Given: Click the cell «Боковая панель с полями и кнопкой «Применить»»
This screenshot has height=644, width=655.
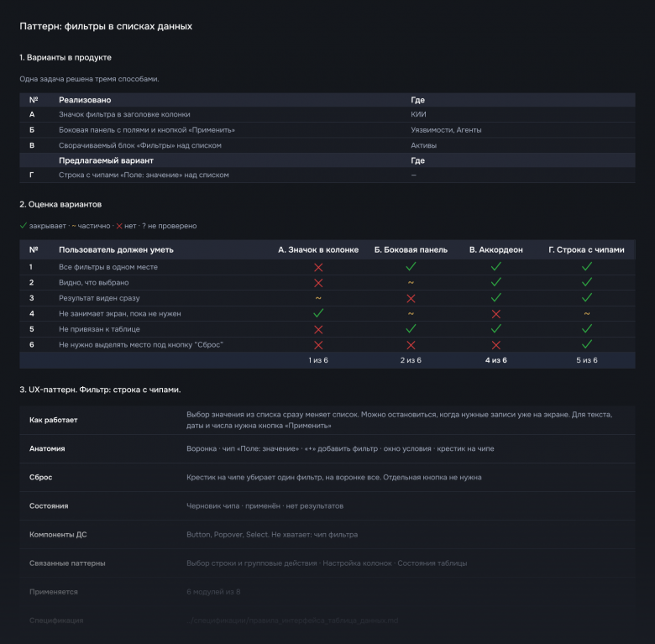Looking at the screenshot, I should coord(147,130).
